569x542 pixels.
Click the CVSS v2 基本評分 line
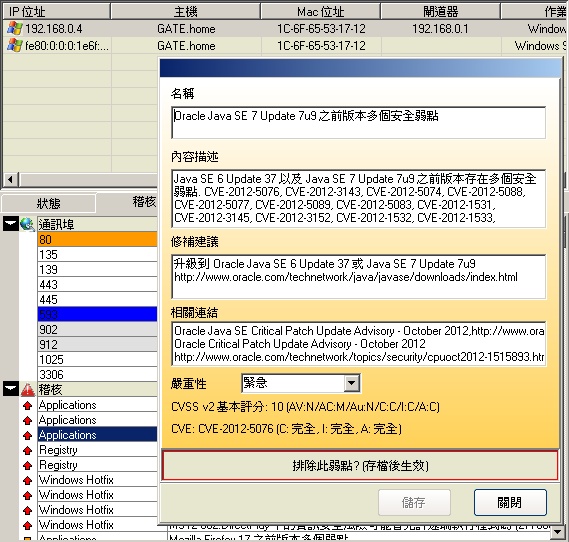[305, 407]
